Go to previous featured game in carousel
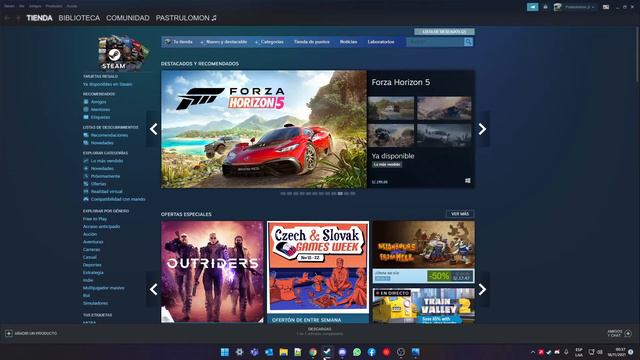Image resolution: width=640 pixels, height=360 pixels. (x=153, y=129)
